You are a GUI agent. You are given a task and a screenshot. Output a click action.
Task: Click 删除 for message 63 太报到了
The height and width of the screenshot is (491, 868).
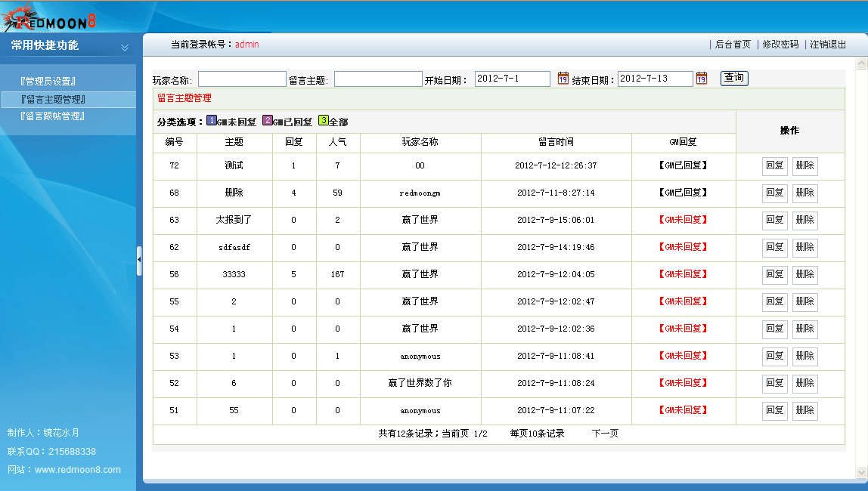tap(805, 220)
